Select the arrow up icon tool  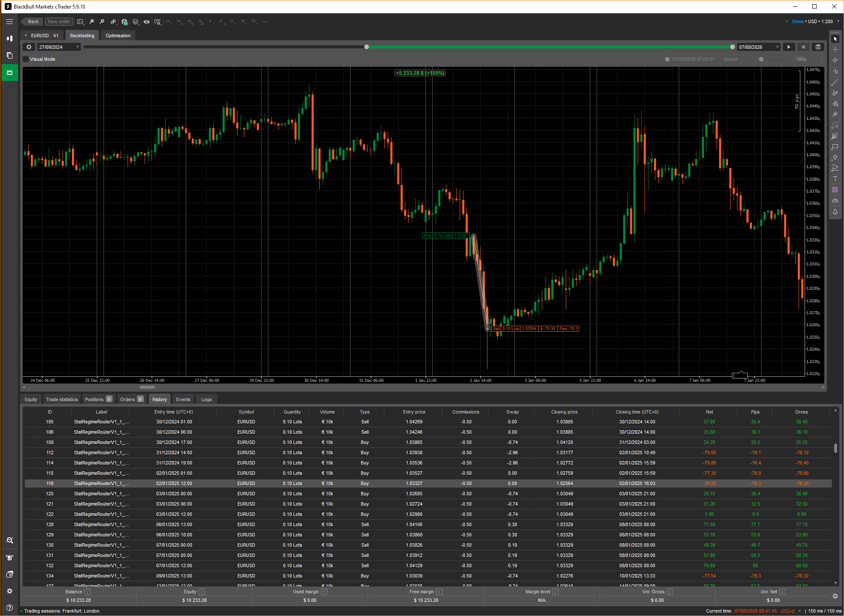[x=835, y=158]
